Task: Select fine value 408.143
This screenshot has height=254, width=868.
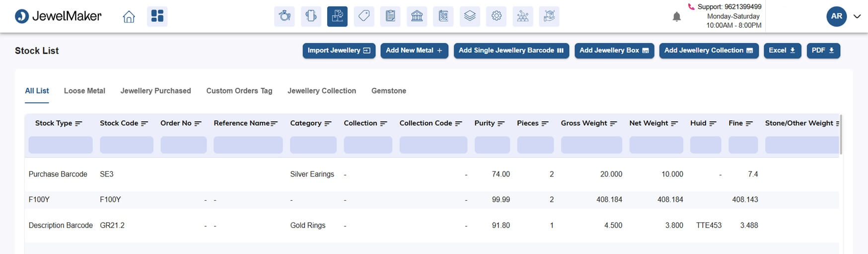Action: point(745,200)
